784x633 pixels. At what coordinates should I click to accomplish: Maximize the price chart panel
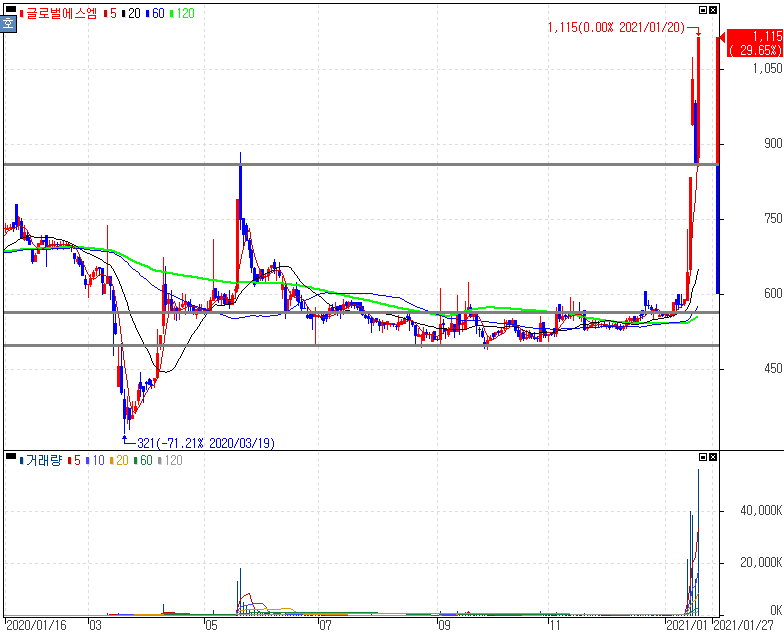pos(702,10)
